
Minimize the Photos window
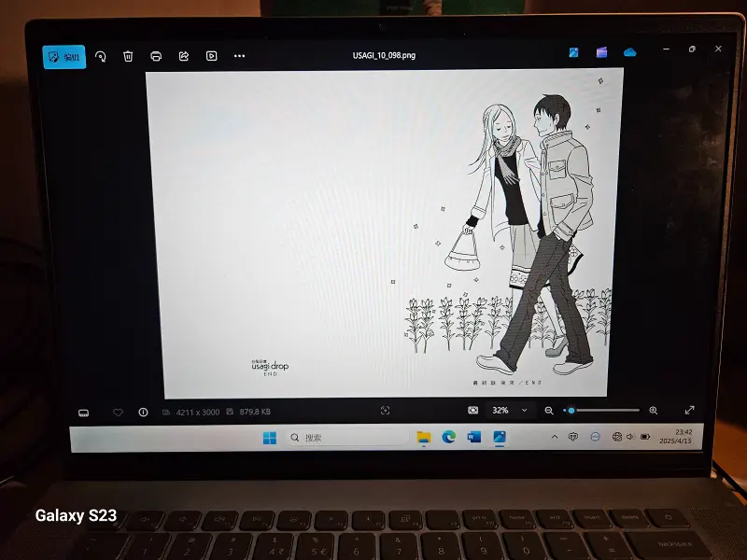(x=666, y=49)
